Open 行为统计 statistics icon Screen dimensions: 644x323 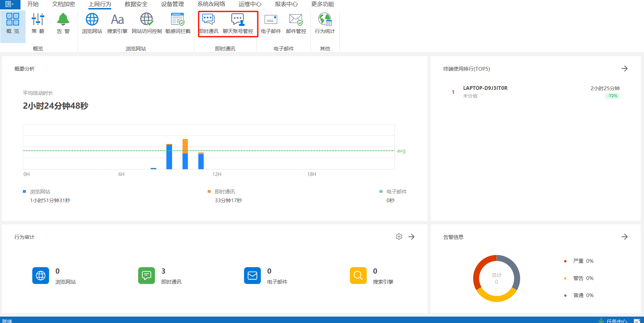point(325,23)
